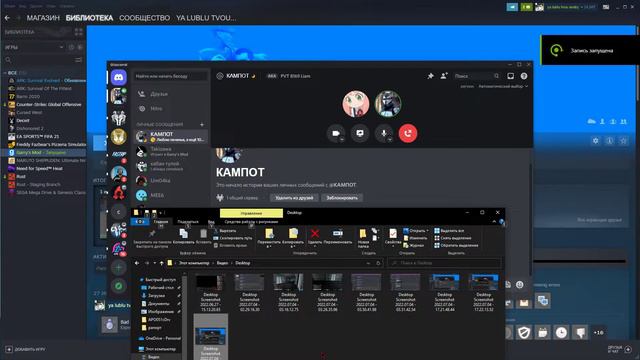Add a server in Discord sidebar
The image size is (640, 360).
point(119,268)
